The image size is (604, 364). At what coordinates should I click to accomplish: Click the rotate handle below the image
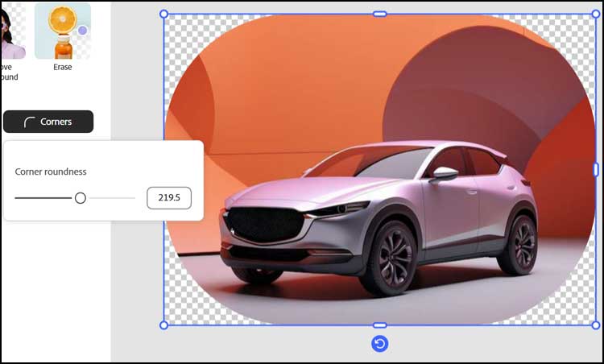point(380,344)
